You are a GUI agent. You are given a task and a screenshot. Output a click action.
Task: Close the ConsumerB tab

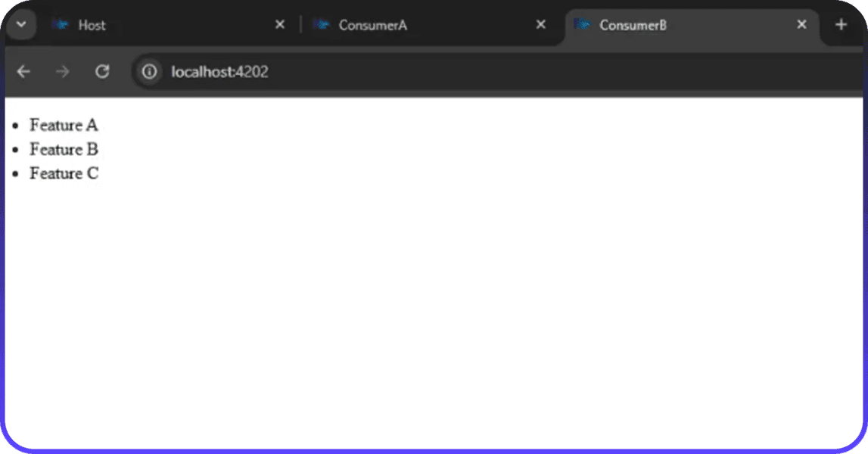pos(801,25)
